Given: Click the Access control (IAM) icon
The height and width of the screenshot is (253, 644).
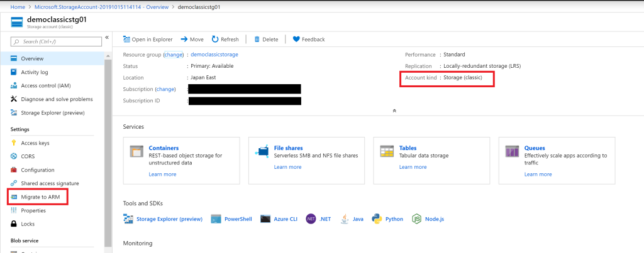Looking at the screenshot, I should [x=14, y=86].
